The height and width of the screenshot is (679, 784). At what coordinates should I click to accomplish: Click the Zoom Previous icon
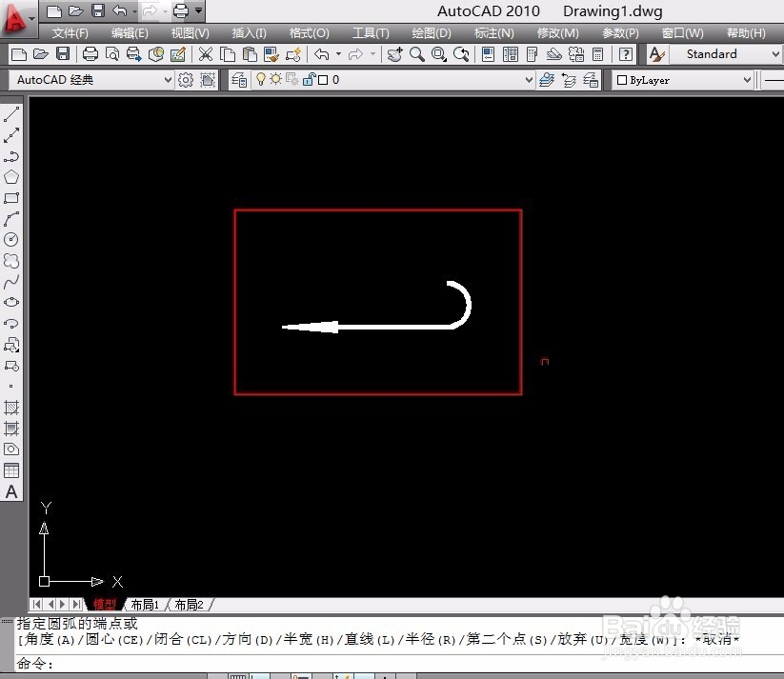pos(461,54)
